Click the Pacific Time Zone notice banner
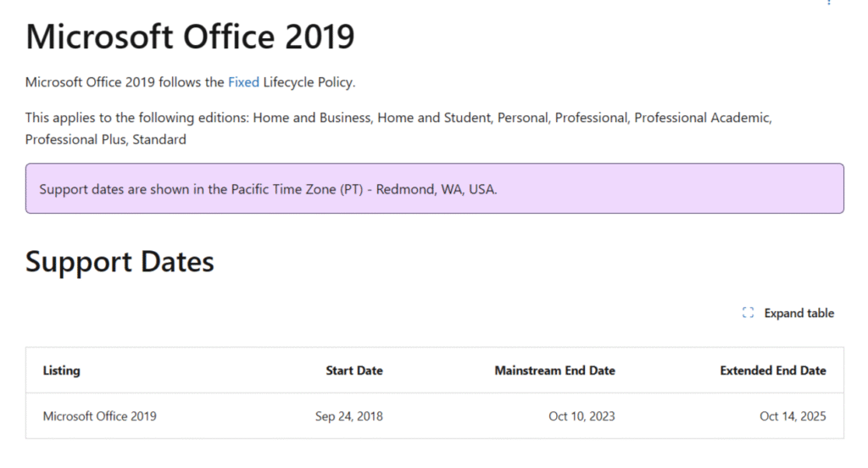Viewport: 868px width, 468px height. tap(434, 188)
